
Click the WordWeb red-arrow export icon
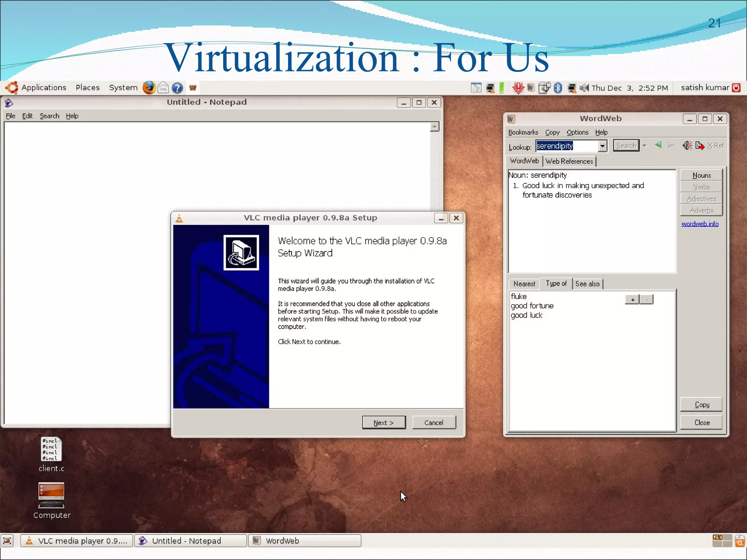tap(700, 145)
